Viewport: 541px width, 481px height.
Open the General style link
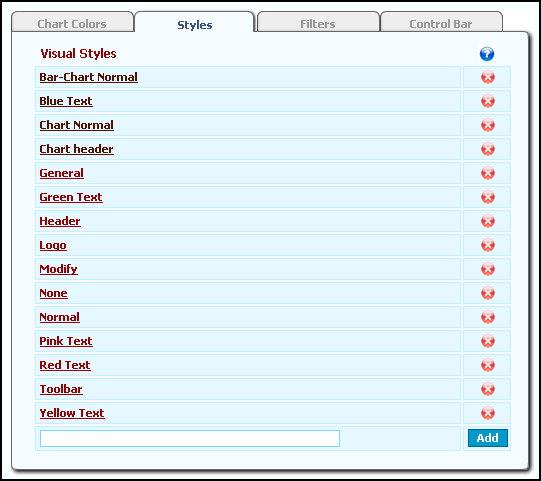point(61,173)
